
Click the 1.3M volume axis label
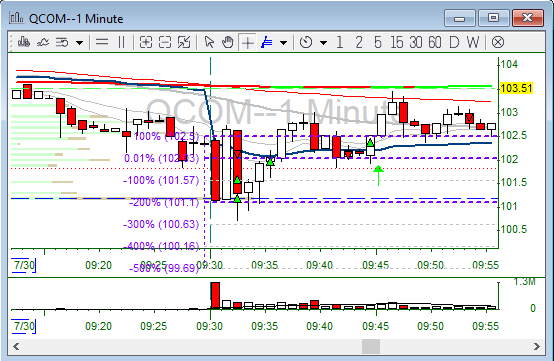tap(524, 282)
